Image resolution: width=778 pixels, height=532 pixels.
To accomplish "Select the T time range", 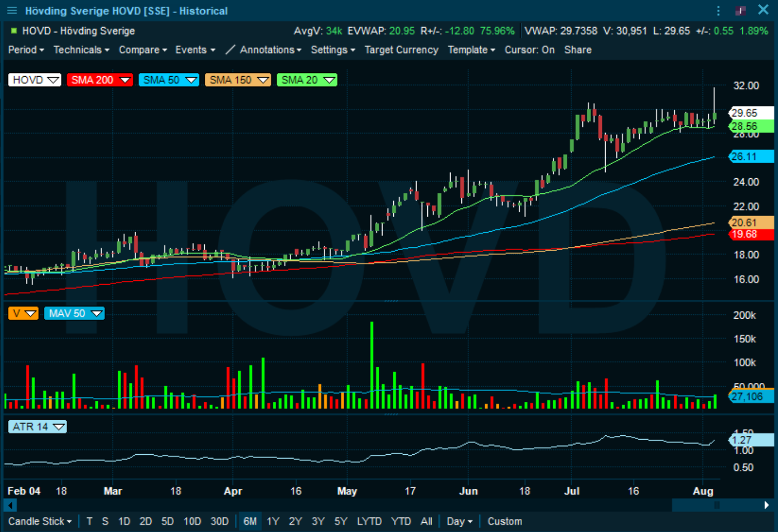I will tap(90, 521).
